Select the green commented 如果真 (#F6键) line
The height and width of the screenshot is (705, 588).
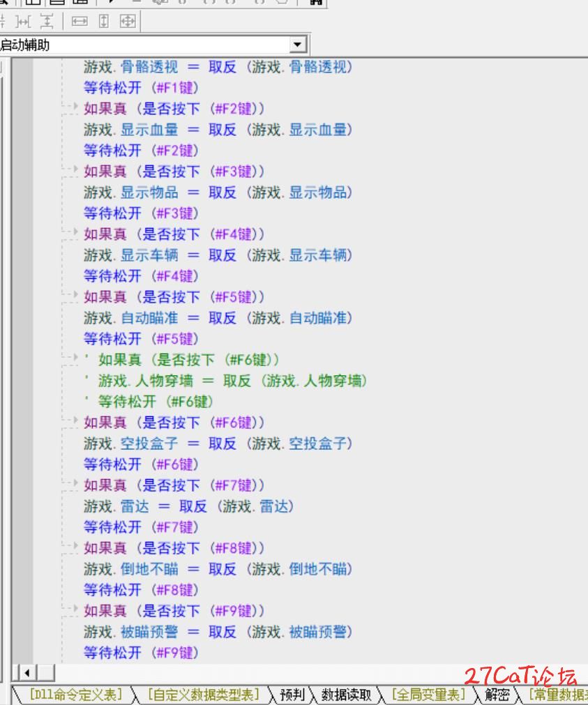click(182, 360)
